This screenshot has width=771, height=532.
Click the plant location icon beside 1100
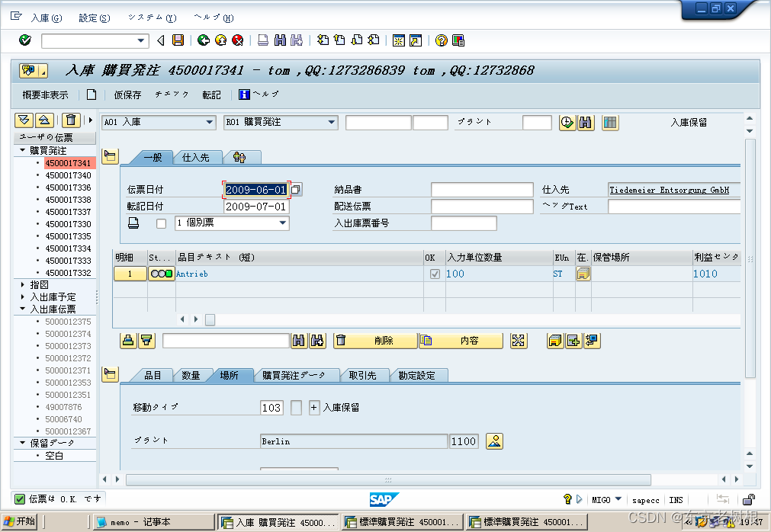point(495,441)
